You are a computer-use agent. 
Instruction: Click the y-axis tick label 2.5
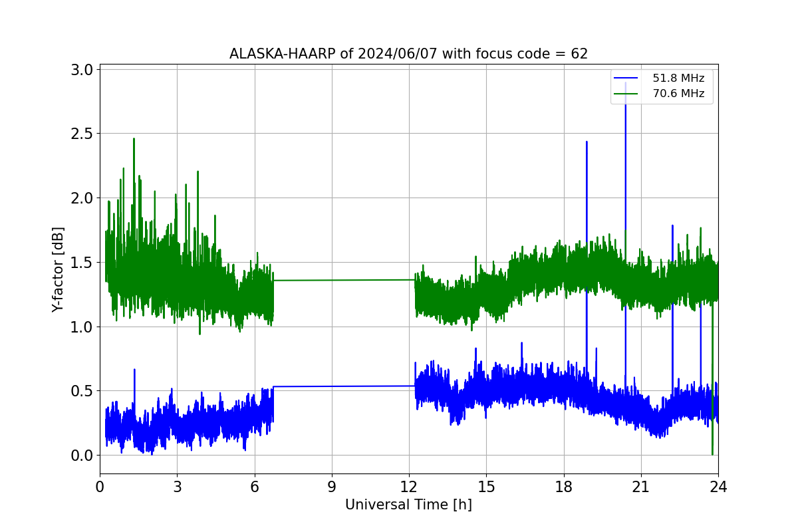click(81, 134)
